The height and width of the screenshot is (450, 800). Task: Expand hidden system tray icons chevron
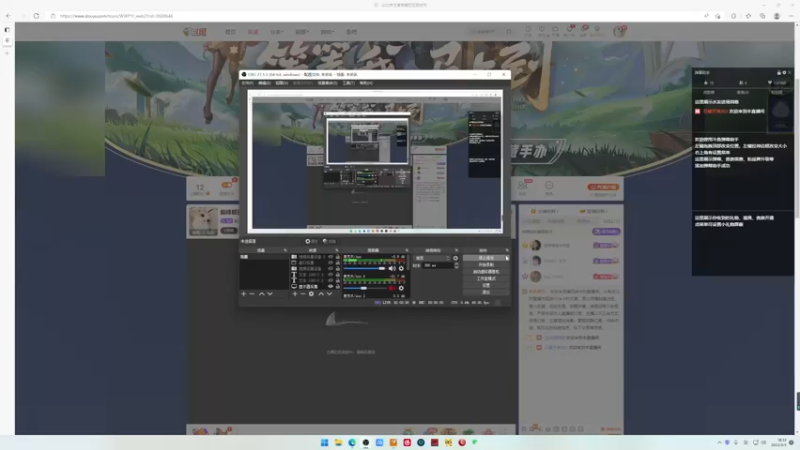(x=719, y=442)
